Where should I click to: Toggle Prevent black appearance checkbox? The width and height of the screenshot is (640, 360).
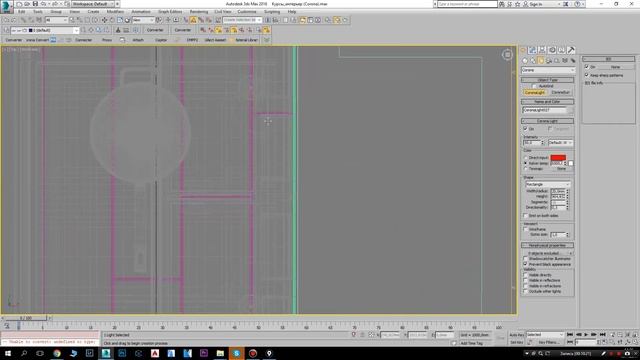(526, 264)
